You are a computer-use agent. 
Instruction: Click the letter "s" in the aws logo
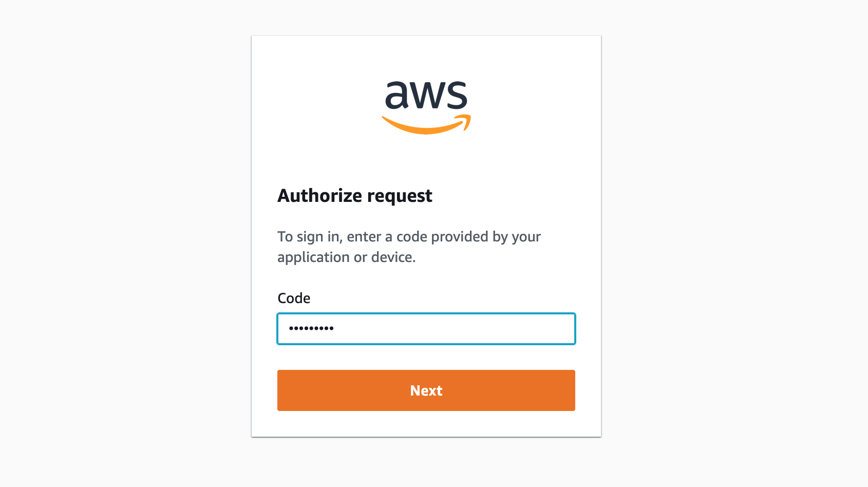coord(456,96)
